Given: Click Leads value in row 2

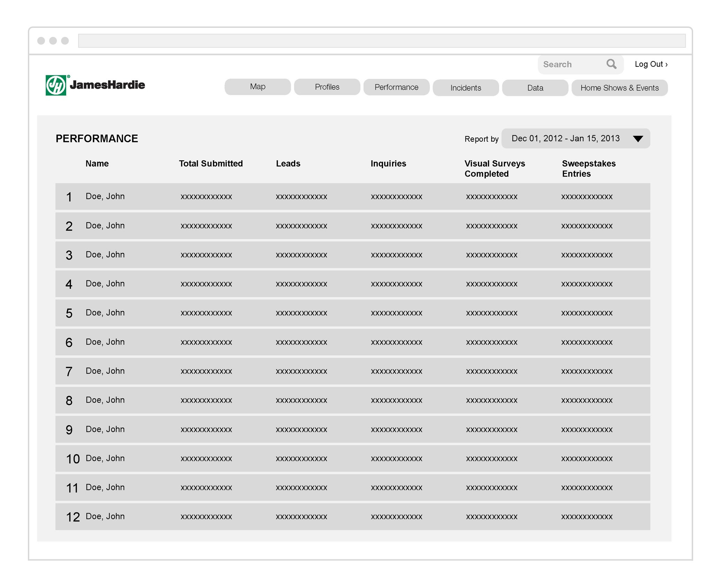Looking at the screenshot, I should click(x=302, y=226).
